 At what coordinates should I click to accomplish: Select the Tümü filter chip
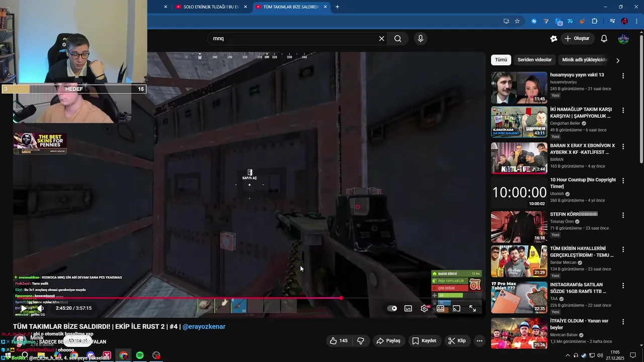pyautogui.click(x=501, y=60)
